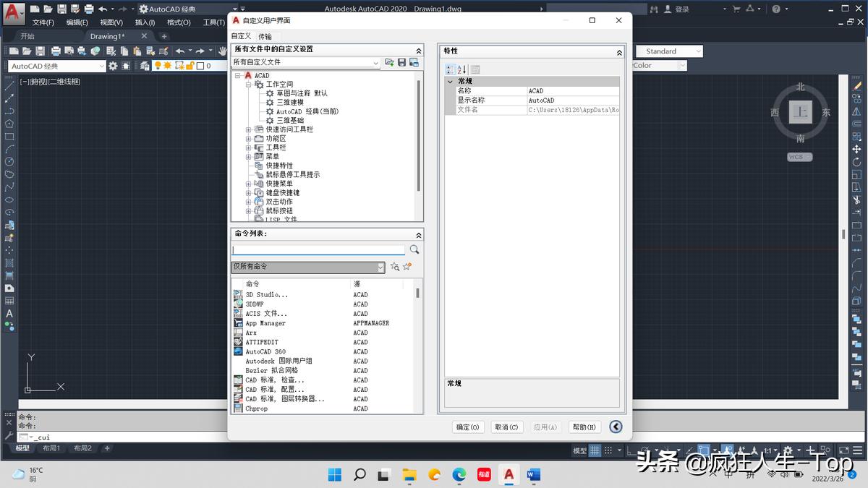Click the find command icon beside the star

(394, 267)
